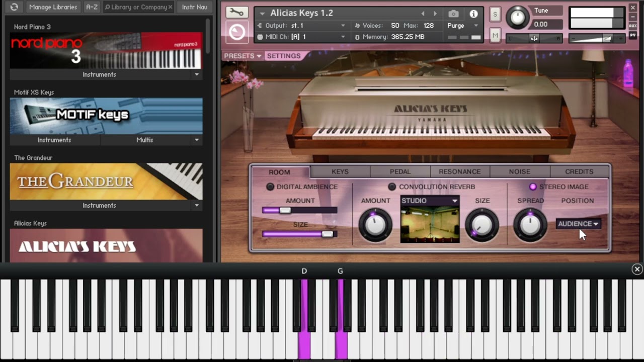The height and width of the screenshot is (362, 644).
Task: Open The Grandeur Instruments list
Action: click(100, 205)
